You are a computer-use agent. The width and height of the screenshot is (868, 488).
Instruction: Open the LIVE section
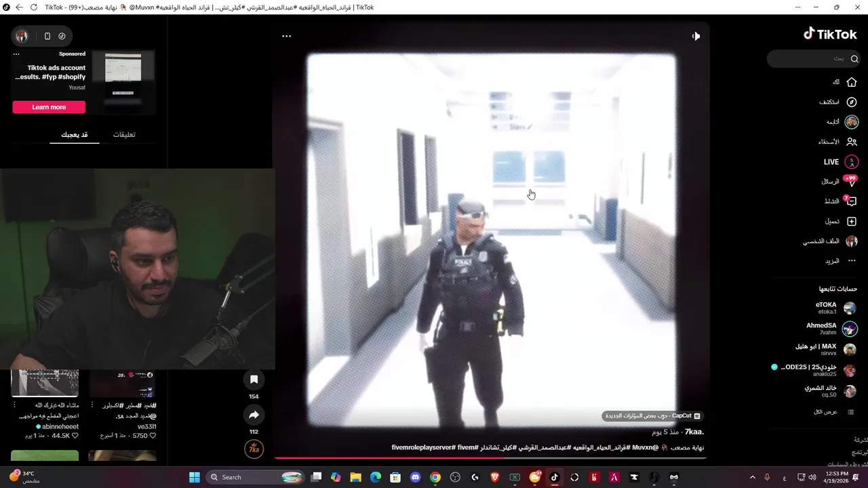point(841,162)
